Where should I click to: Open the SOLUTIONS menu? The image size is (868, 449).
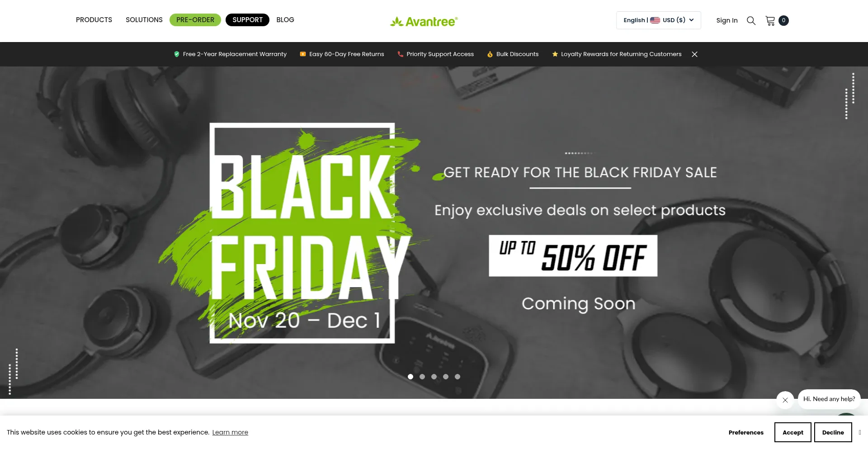(x=144, y=20)
